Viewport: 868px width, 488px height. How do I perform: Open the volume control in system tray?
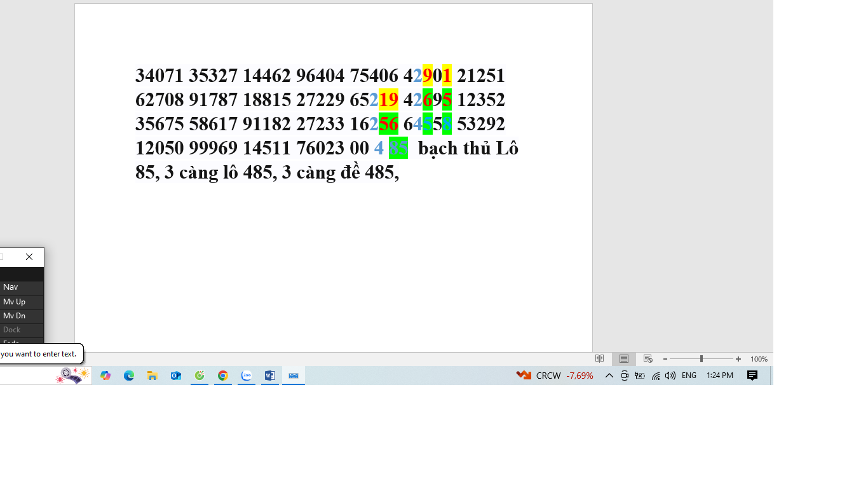point(670,376)
